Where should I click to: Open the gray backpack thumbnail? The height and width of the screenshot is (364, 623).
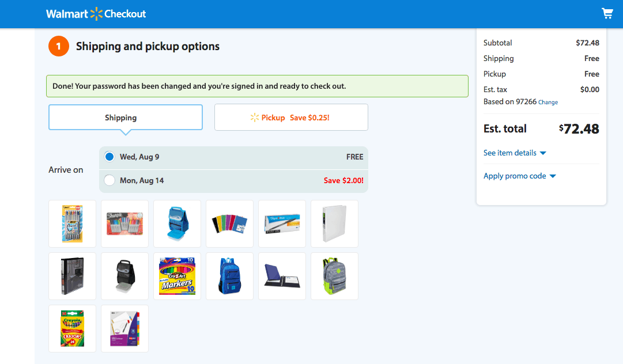point(334,276)
